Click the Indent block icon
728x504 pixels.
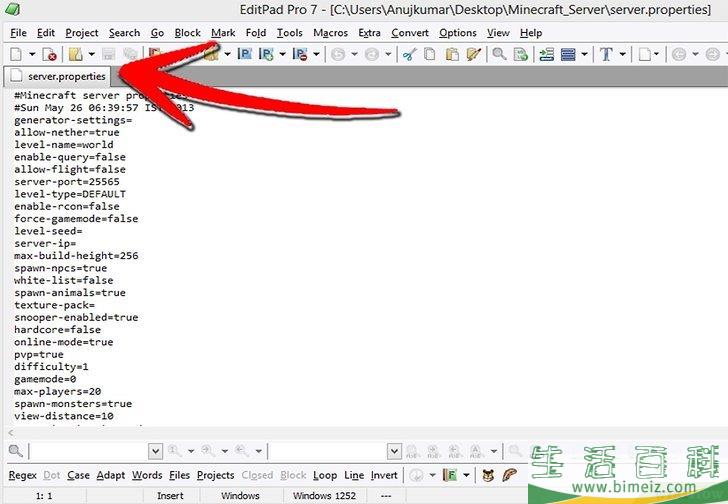tap(546, 54)
